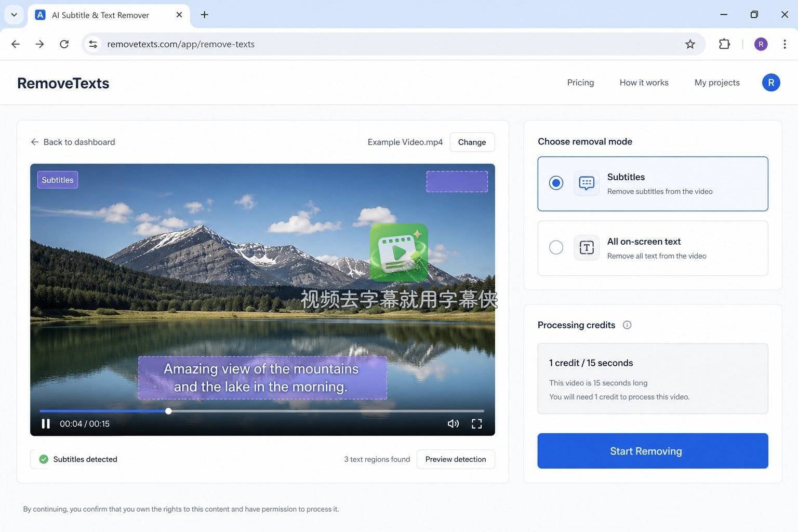Click Preview detection button
This screenshot has height=532, width=798.
[456, 459]
